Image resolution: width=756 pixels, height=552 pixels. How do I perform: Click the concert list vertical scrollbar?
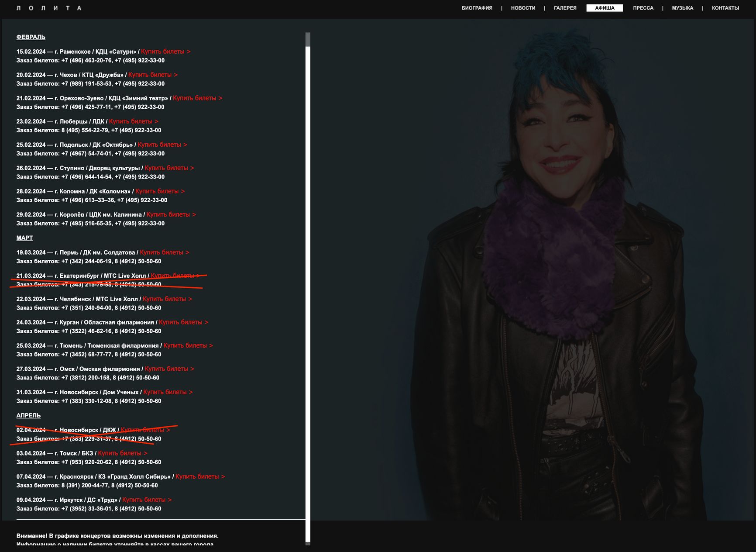(x=308, y=288)
